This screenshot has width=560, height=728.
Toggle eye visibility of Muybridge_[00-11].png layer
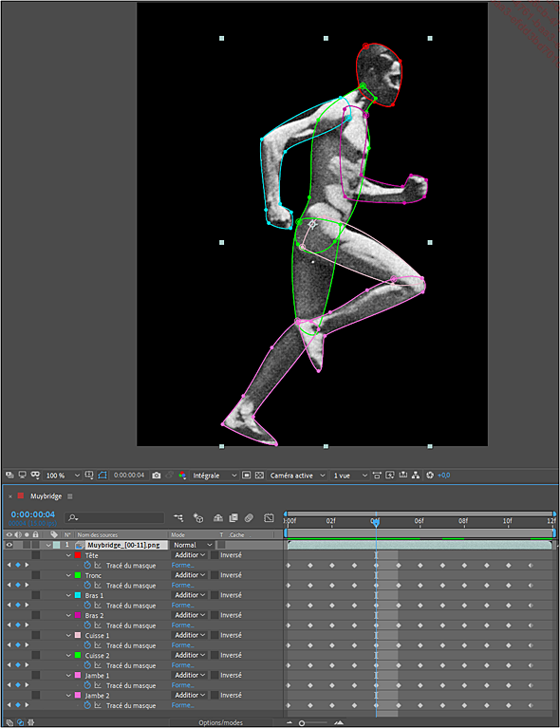9,545
